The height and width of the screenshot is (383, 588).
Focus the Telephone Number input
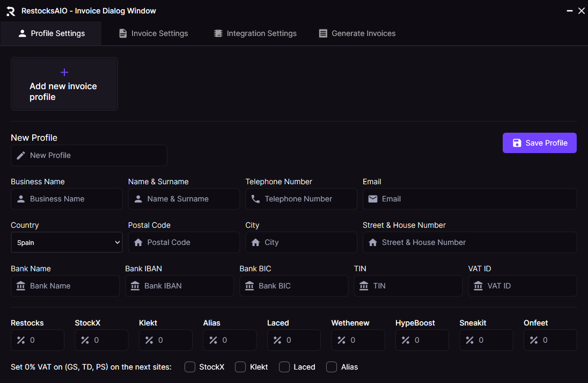(x=301, y=199)
